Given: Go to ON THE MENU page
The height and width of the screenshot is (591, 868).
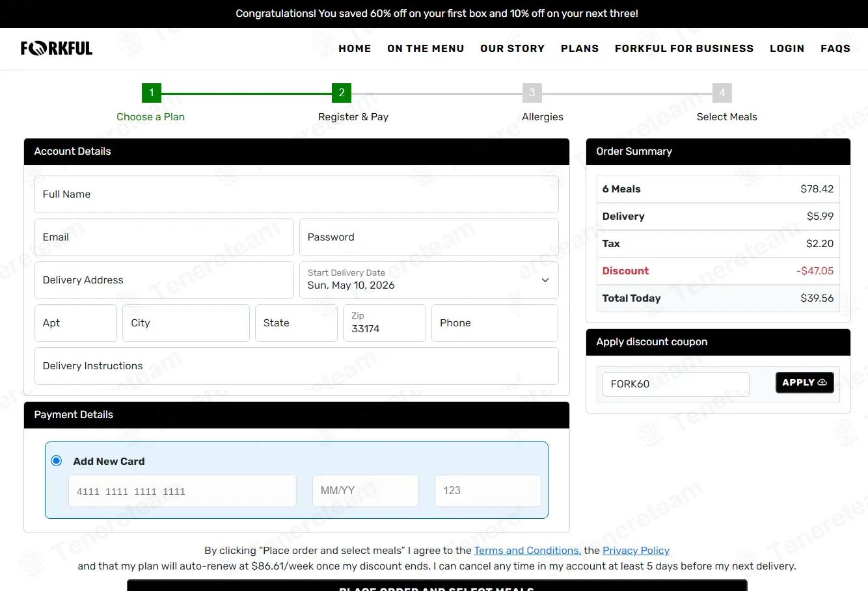Looking at the screenshot, I should [x=426, y=48].
